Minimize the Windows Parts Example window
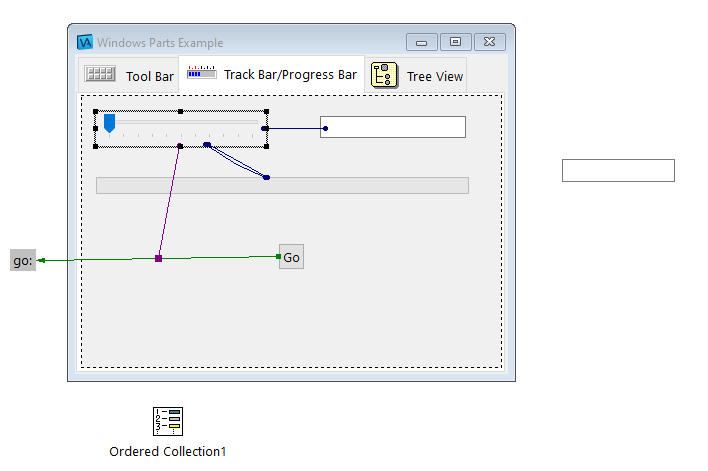The width and height of the screenshot is (708, 471). [x=422, y=42]
